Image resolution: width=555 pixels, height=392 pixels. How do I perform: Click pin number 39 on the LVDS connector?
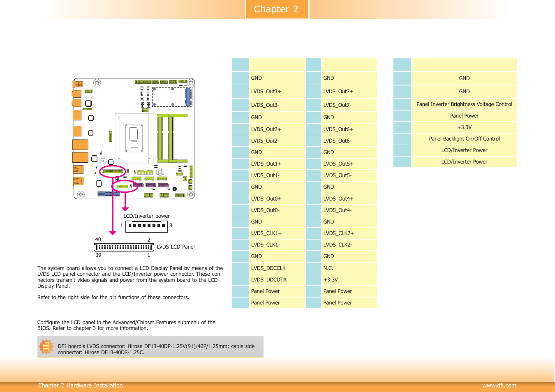pyautogui.click(x=98, y=255)
